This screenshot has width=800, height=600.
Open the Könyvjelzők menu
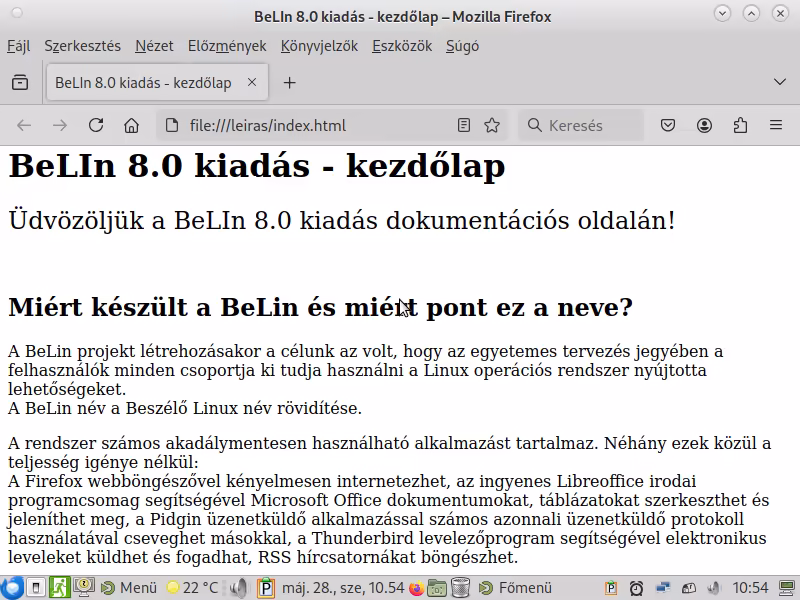click(319, 46)
